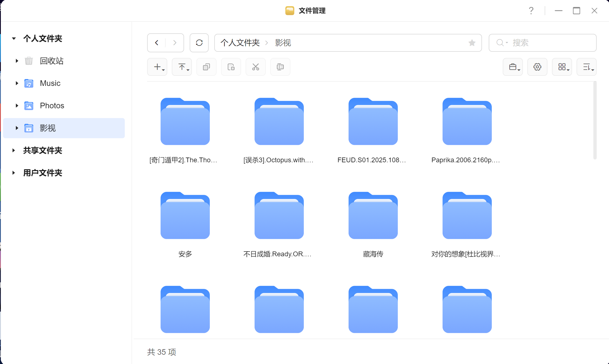Go back with the left arrow
This screenshot has width=609, height=364.
(x=157, y=43)
